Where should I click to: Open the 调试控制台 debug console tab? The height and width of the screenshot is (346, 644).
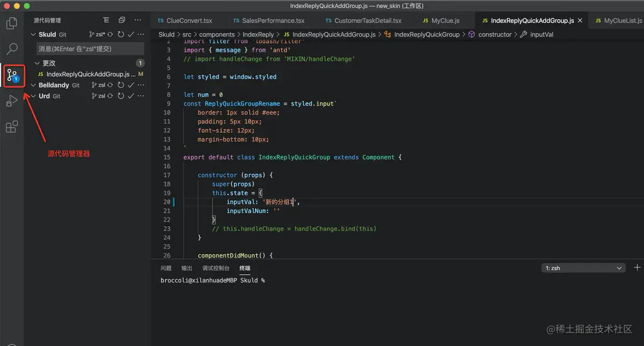[216, 268]
